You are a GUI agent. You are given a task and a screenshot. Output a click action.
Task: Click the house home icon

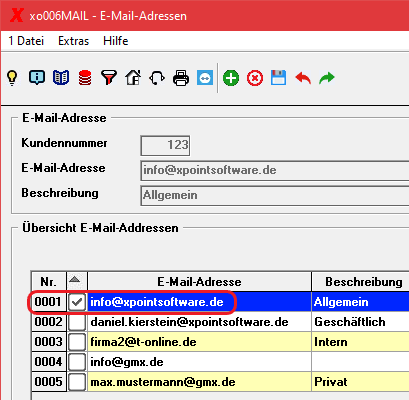click(x=133, y=78)
